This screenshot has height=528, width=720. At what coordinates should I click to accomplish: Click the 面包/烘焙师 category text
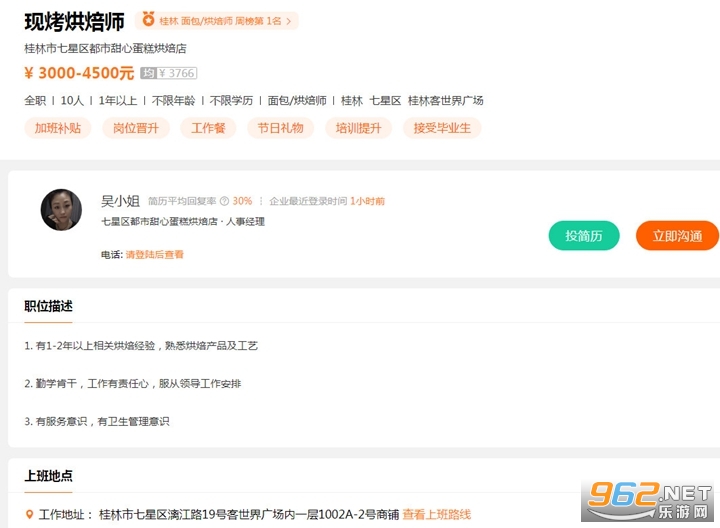(x=297, y=101)
